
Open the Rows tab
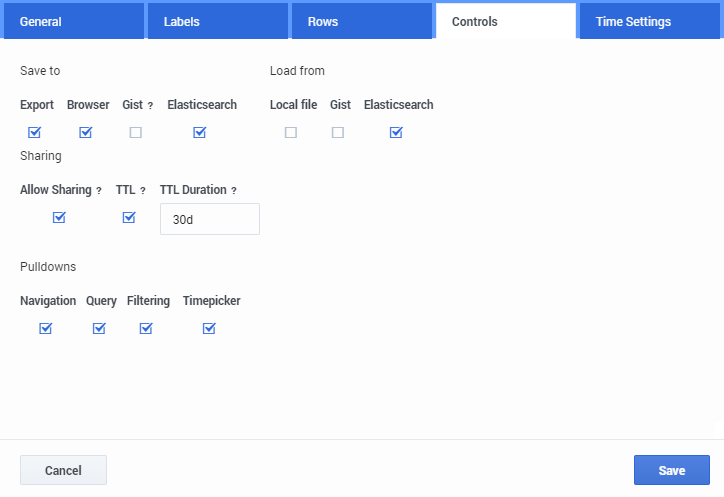coord(361,21)
